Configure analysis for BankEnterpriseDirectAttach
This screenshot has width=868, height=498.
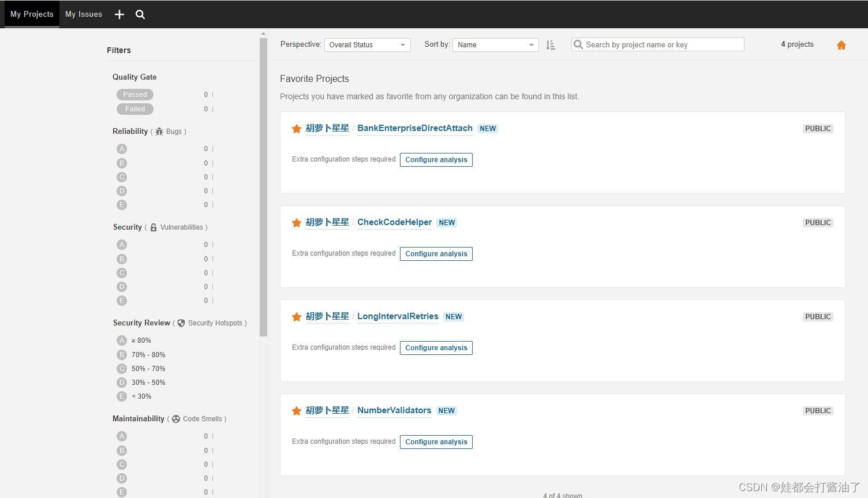436,160
